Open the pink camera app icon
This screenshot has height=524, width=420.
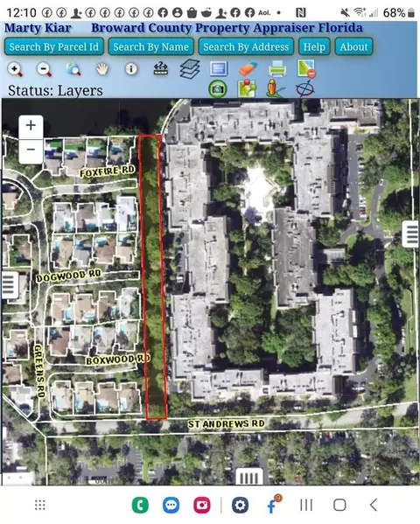click(x=201, y=505)
